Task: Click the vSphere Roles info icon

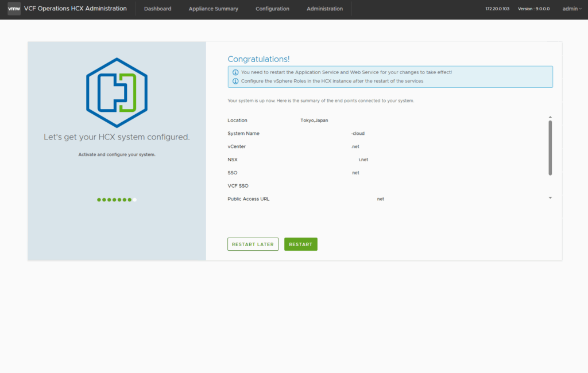Action: [235, 81]
